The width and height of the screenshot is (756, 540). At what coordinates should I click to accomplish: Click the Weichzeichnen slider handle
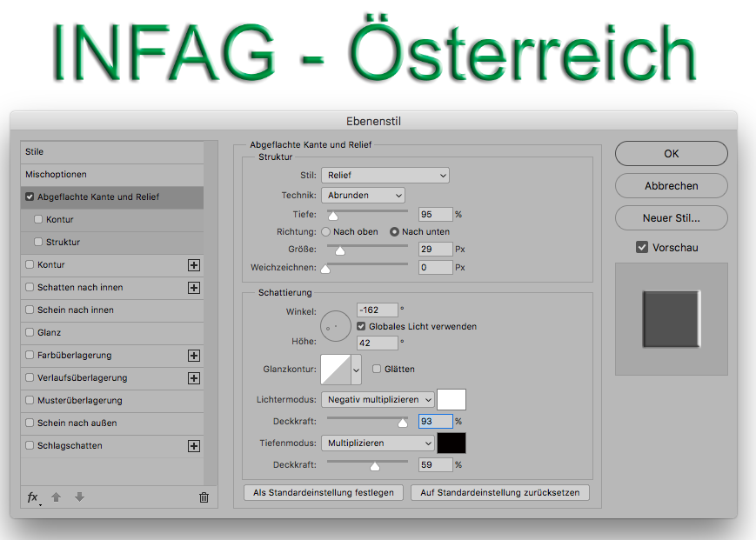(325, 269)
